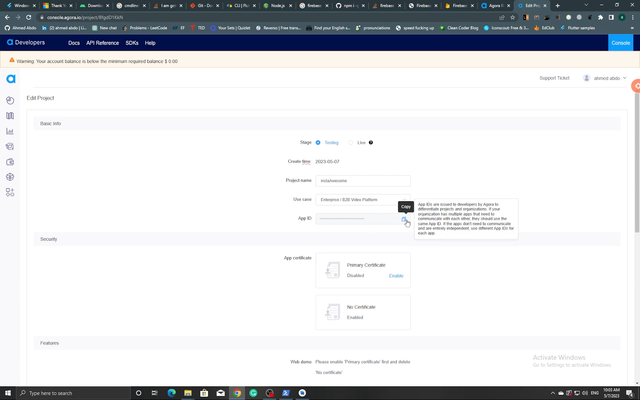Open Mail app from taskbar
The image size is (640, 400).
tap(220, 393)
